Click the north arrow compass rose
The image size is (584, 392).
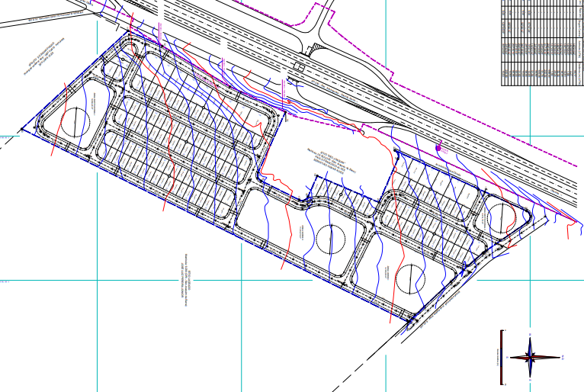click(x=531, y=357)
